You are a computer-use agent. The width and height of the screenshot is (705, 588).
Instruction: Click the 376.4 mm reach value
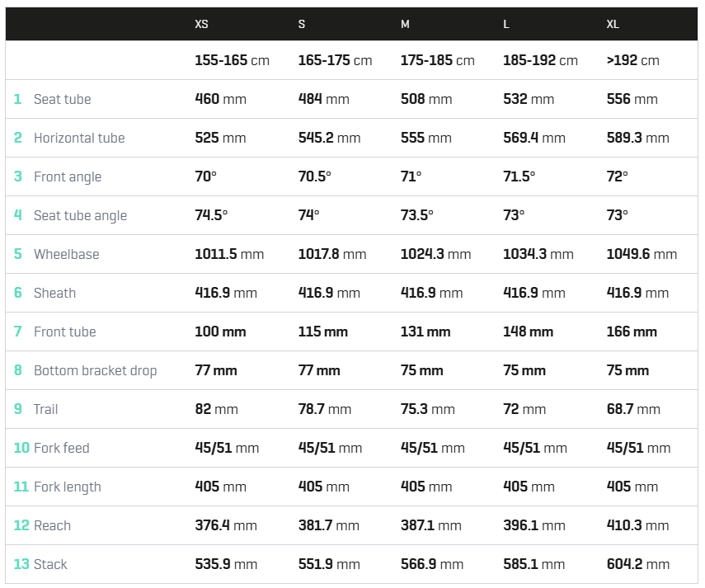coord(226,525)
